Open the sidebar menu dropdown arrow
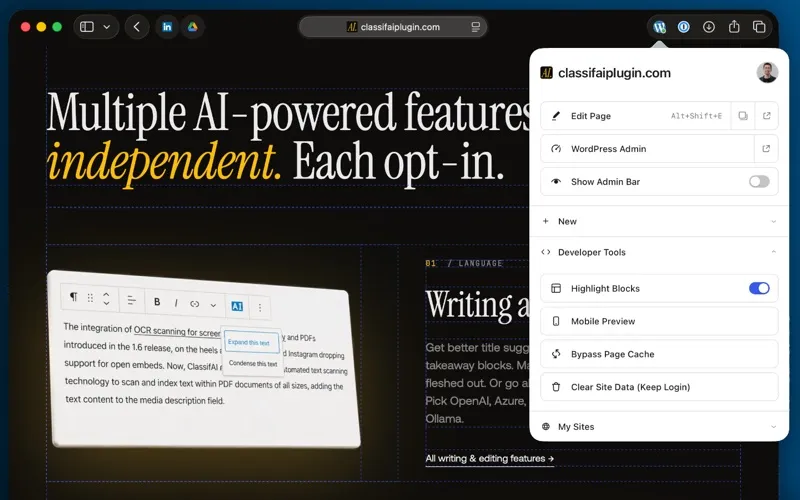The width and height of the screenshot is (800, 500). coord(107,27)
